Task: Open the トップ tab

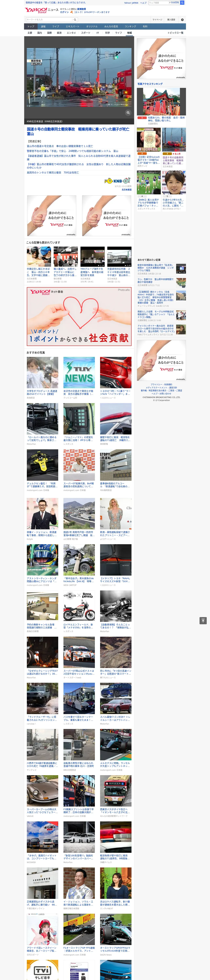Action: [31, 27]
